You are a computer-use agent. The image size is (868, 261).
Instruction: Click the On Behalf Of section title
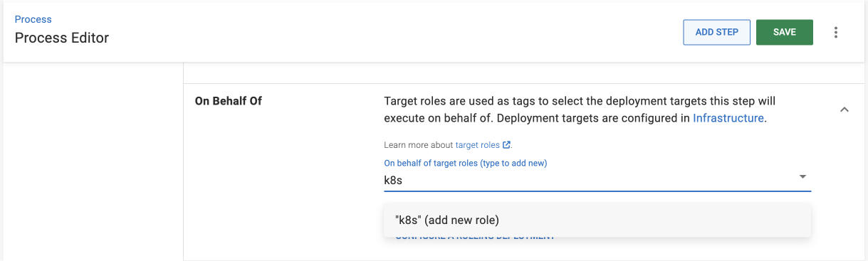pyautogui.click(x=228, y=101)
